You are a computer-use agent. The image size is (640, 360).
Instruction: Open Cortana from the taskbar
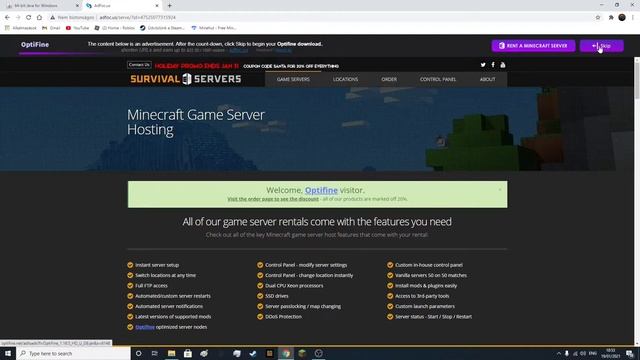point(138,353)
